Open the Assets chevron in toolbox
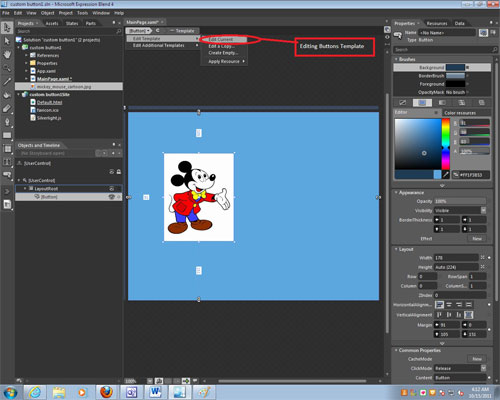This screenshot has width=500, height=400. point(7,191)
